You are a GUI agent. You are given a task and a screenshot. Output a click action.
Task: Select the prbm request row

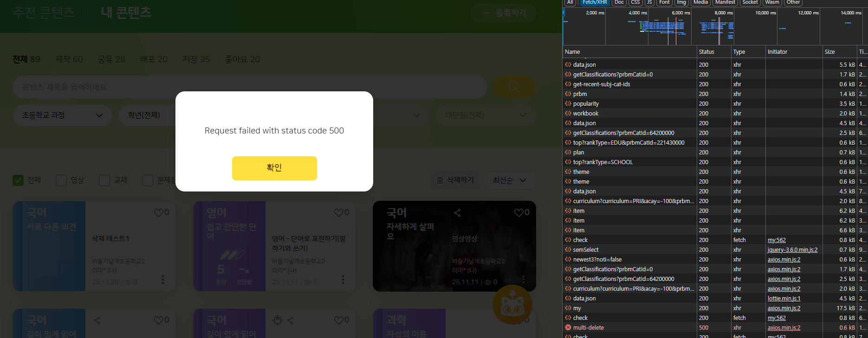[715, 94]
